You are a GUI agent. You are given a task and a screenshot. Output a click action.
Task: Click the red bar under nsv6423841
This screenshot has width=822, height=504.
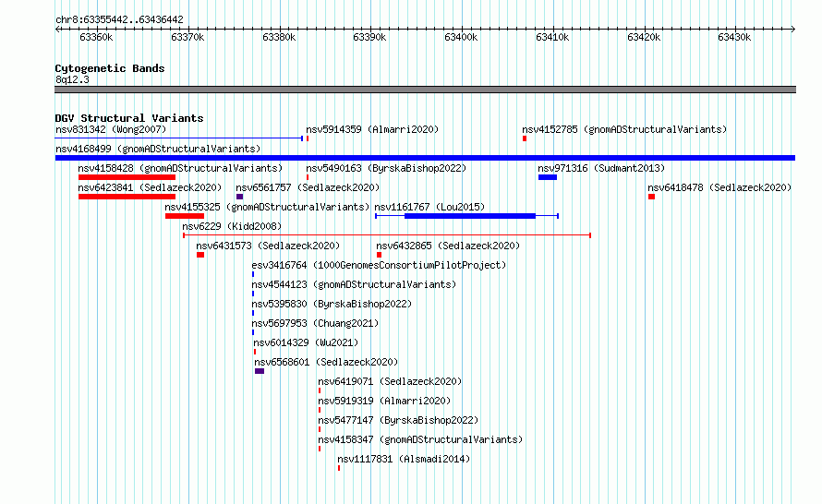(x=127, y=197)
